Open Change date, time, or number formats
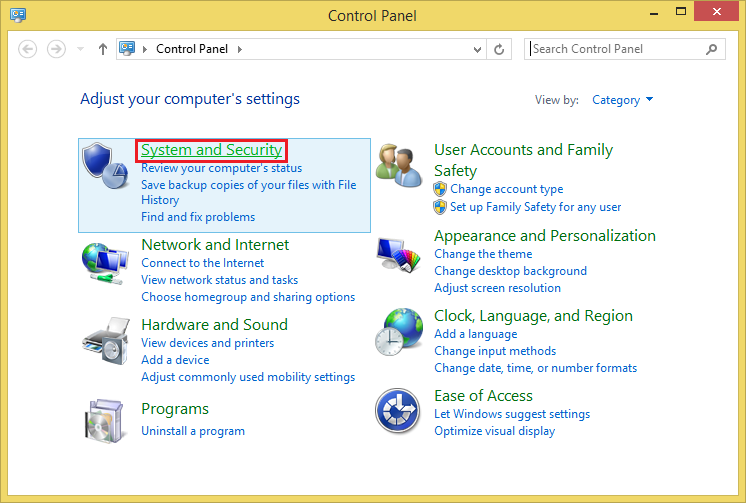The width and height of the screenshot is (746, 503). tap(535, 368)
